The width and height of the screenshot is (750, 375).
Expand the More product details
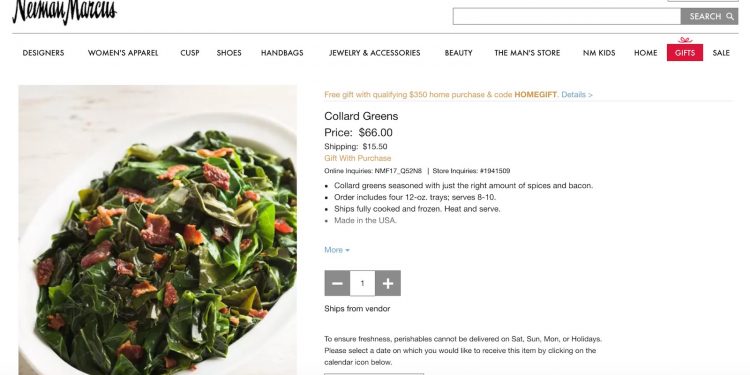[x=337, y=250]
